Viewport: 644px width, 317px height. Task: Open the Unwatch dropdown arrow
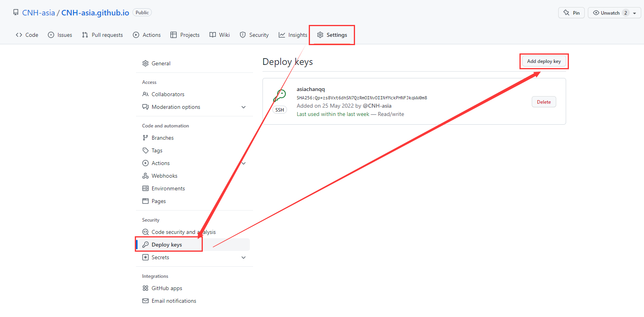[635, 13]
